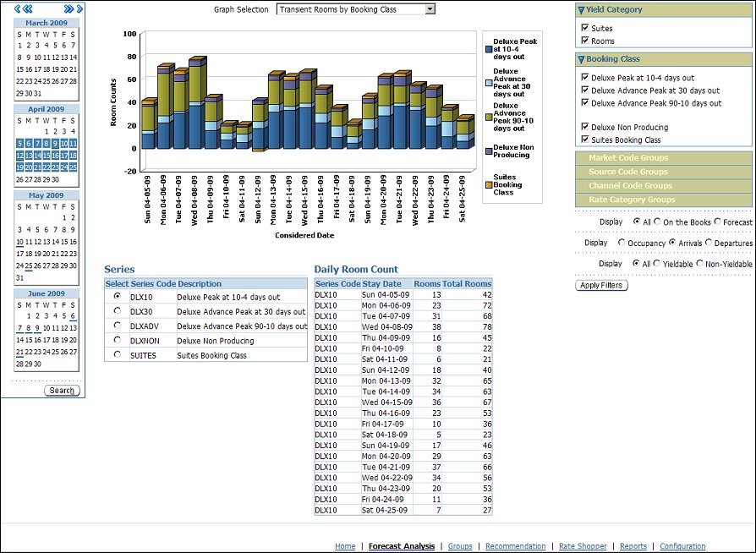The width and height of the screenshot is (756, 553).
Task: Open the Rate Shopper tab
Action: pyautogui.click(x=583, y=546)
